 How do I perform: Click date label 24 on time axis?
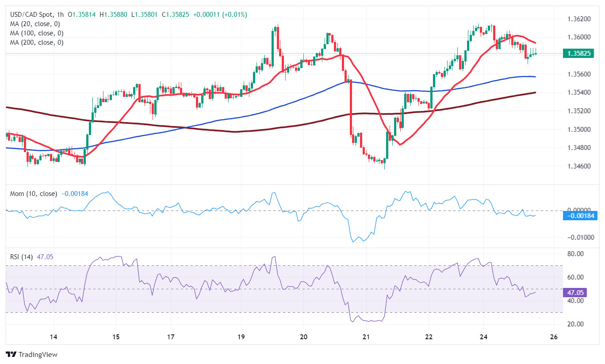[483, 337]
